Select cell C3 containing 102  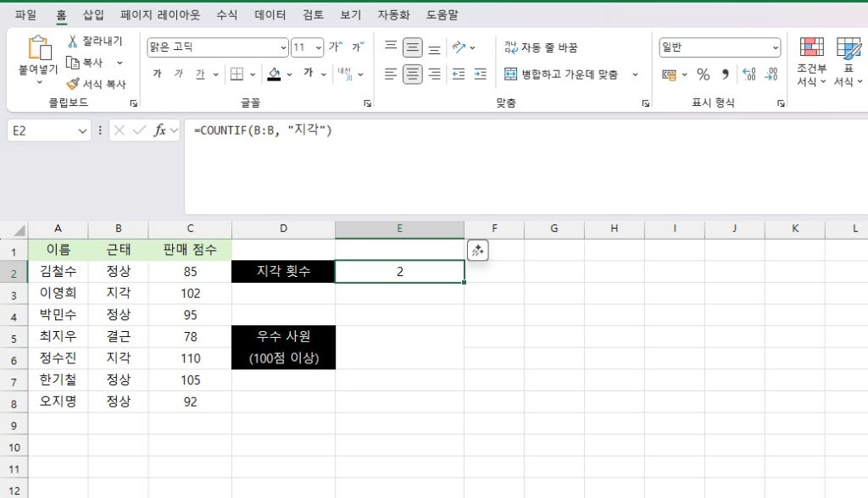(x=190, y=293)
